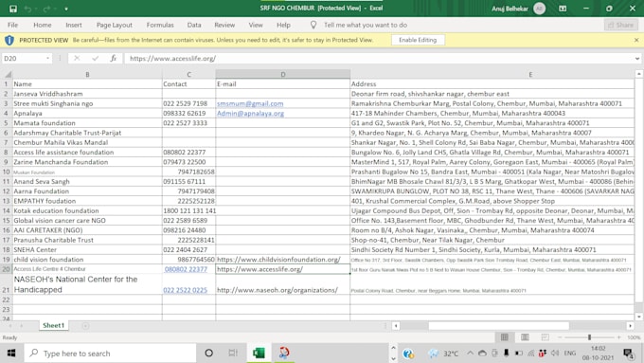Open the smsmum@gmail.com email link

[x=250, y=103]
